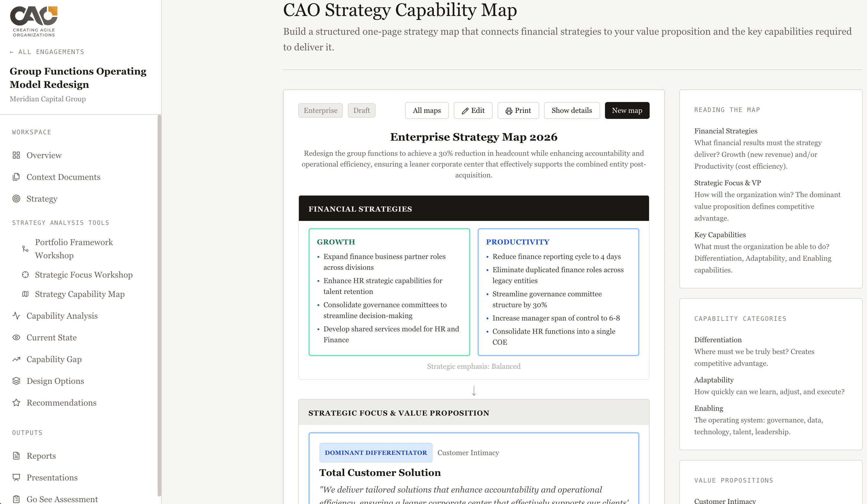Click the Edit button label
This screenshot has height=504, width=867.
click(478, 110)
